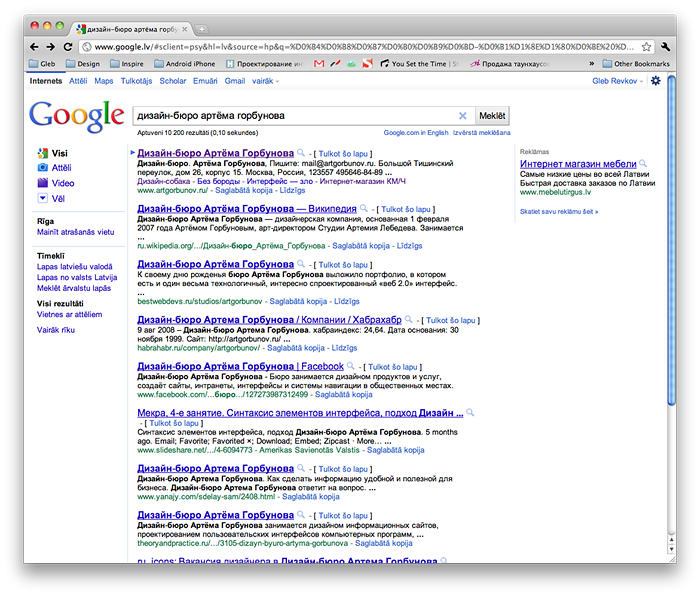Click the 'Lapas latviešu valodā' filter link

coord(75,267)
